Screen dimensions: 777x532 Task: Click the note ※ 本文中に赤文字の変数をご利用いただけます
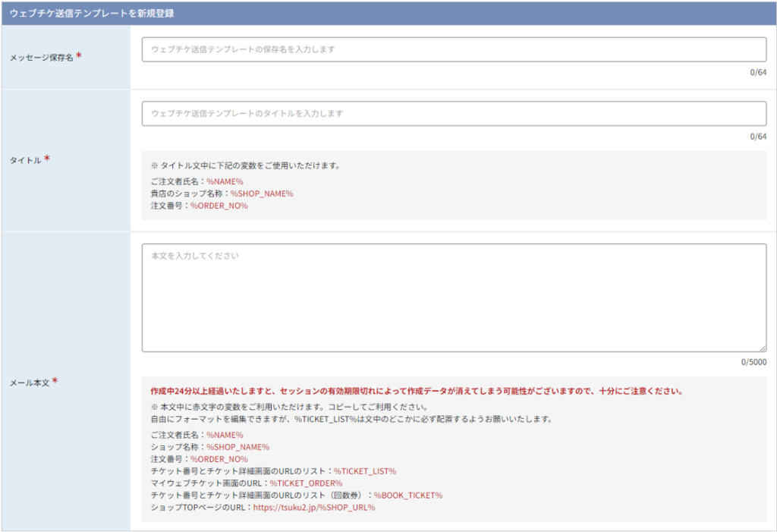[x=289, y=407]
